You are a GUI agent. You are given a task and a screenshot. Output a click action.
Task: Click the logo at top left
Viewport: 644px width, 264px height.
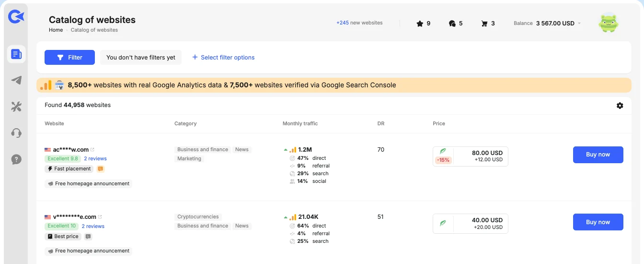point(16,17)
